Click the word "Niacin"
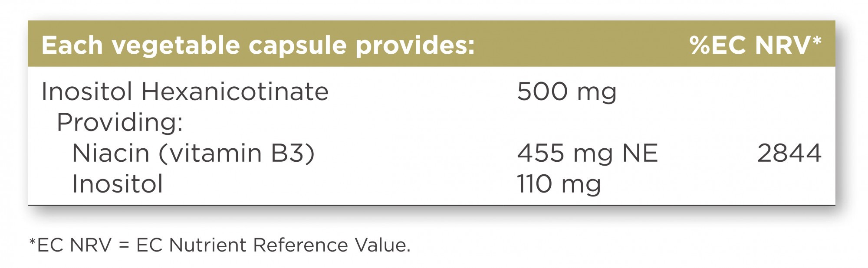The image size is (868, 268). (x=110, y=153)
